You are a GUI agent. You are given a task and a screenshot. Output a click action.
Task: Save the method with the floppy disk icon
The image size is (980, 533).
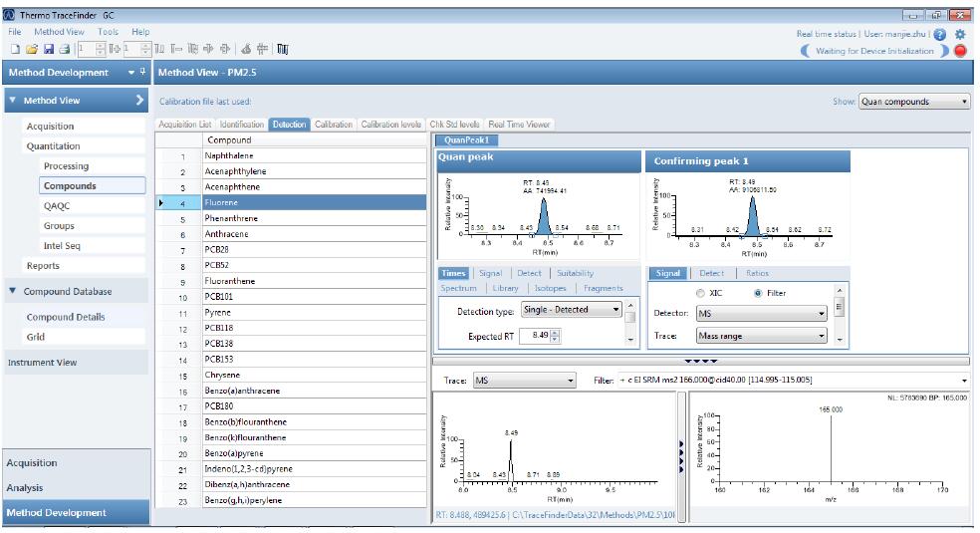click(47, 49)
